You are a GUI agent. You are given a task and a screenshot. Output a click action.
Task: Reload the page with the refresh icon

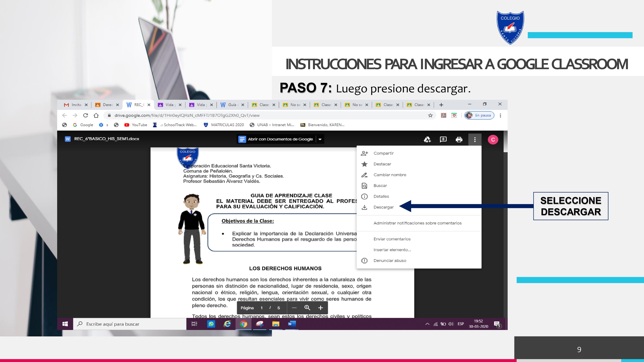pos(85,115)
